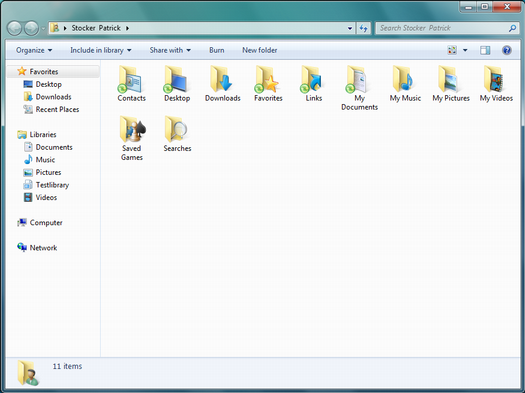Expand the view options arrow next to views icon
Viewport: 525px width, 393px height.
click(x=465, y=50)
